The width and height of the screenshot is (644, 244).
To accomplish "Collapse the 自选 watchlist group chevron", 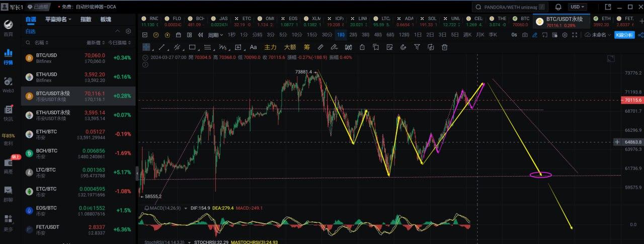I will click(118, 31).
